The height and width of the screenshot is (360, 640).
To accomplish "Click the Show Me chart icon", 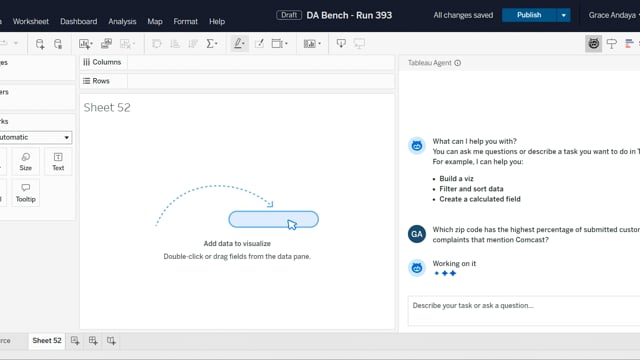I will click(629, 44).
